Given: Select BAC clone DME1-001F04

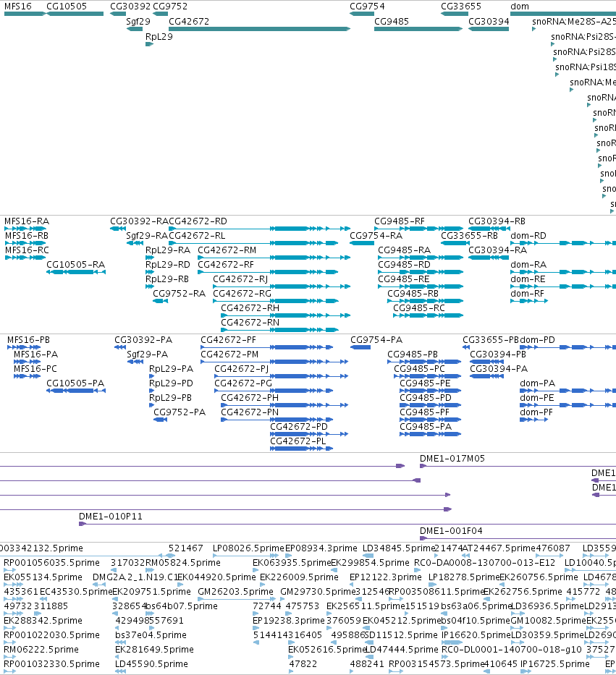Looking at the screenshot, I should coord(451,531).
